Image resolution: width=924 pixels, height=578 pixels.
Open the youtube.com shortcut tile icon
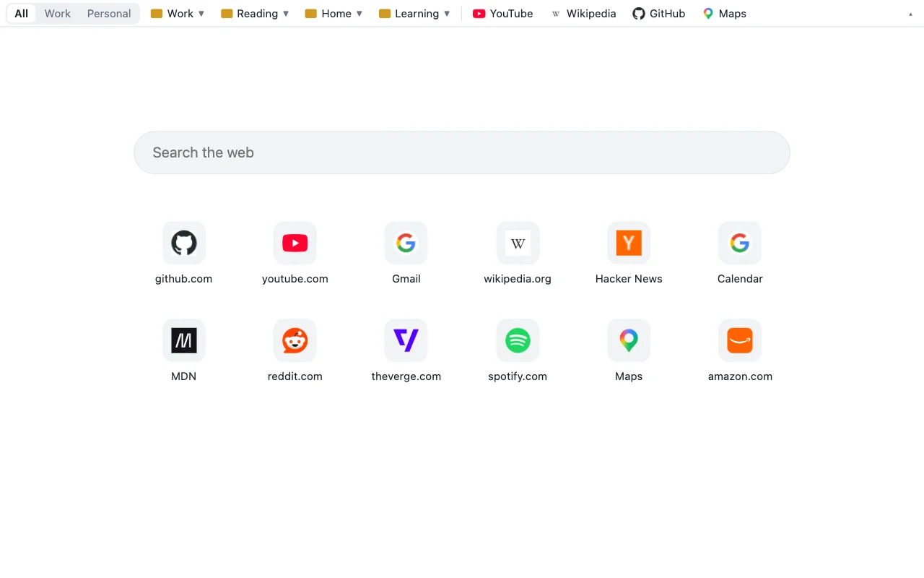click(295, 243)
